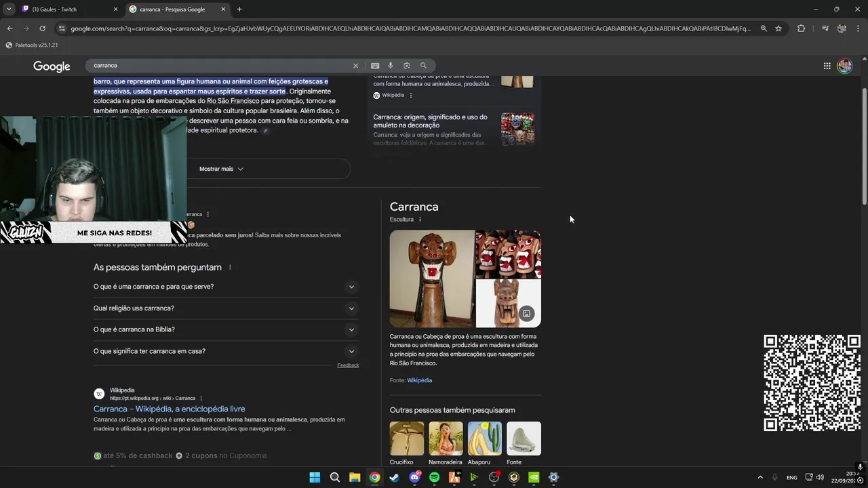Open 'Carranca – Wikipédia, a enciclopédia livre' link
Image resolution: width=868 pixels, height=488 pixels.
coord(170,409)
